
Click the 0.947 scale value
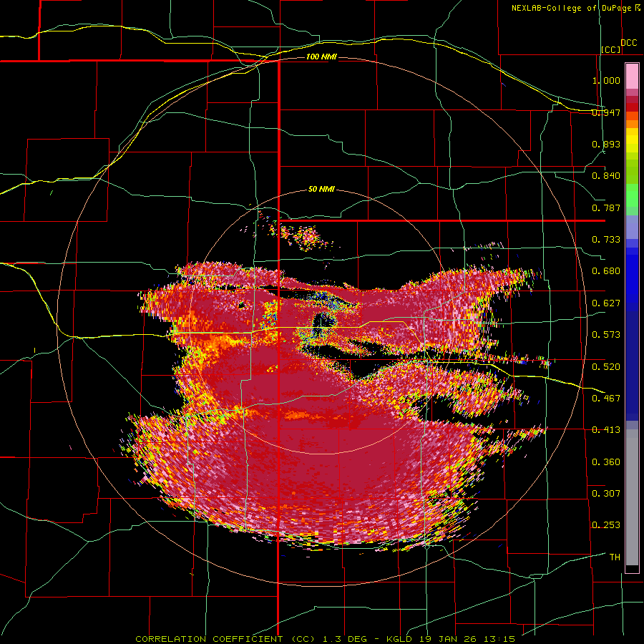606,112
